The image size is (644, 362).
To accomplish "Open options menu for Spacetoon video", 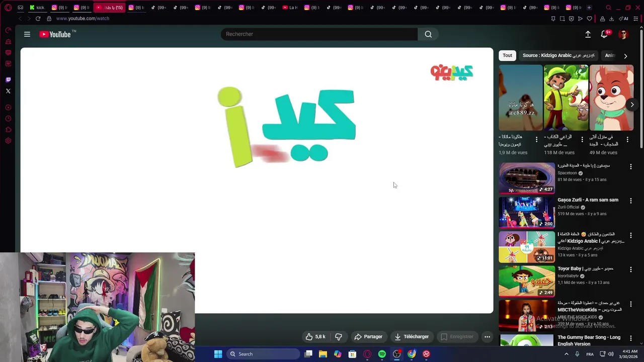I will (x=630, y=166).
